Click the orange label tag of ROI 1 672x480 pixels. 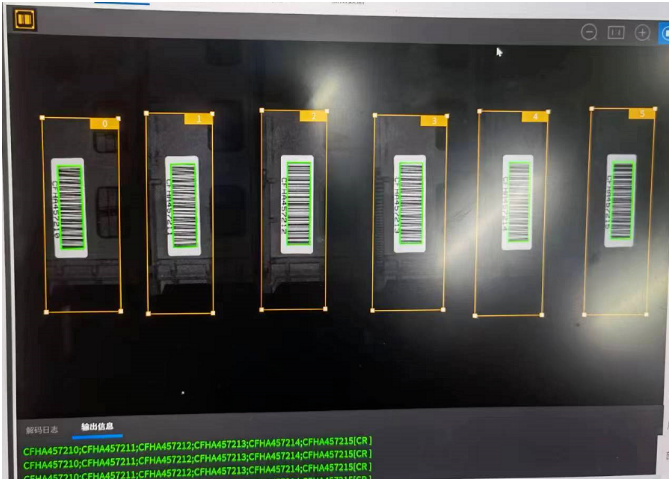point(197,119)
